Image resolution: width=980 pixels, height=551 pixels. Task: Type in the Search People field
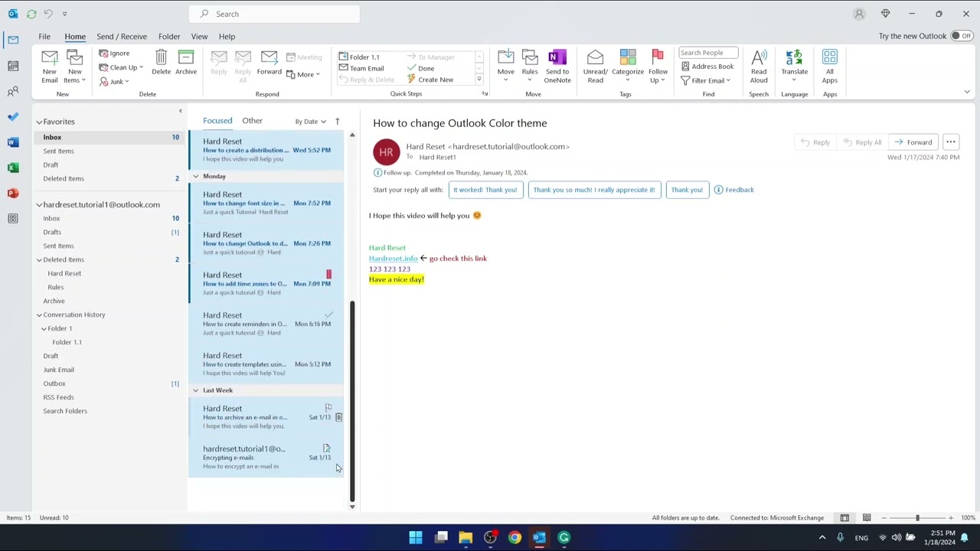708,53
